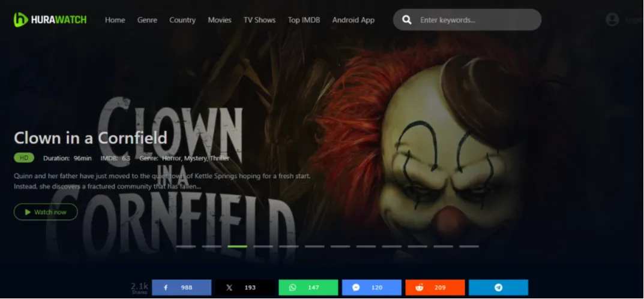Focus the Enter keywords search field
The image size is (644, 299).
click(x=474, y=20)
